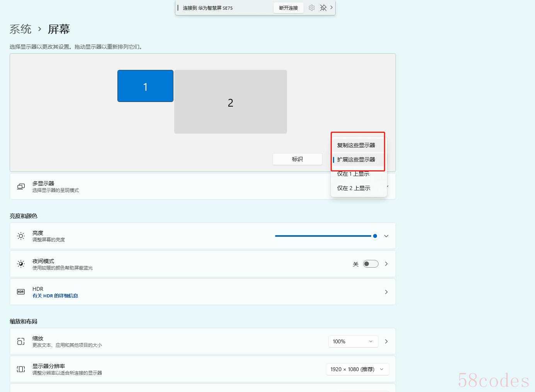The width and height of the screenshot is (535, 392).
Task: Select display 2 rectangle
Action: coord(231,102)
